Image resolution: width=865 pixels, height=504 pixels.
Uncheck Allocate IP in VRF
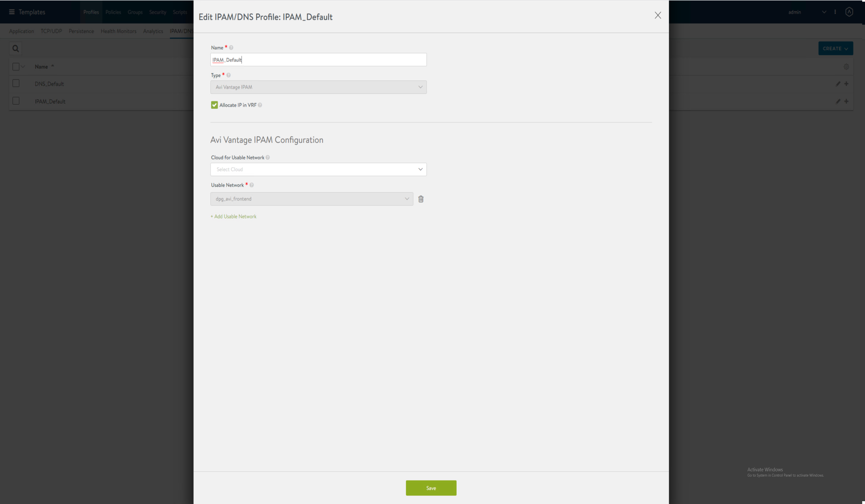214,105
